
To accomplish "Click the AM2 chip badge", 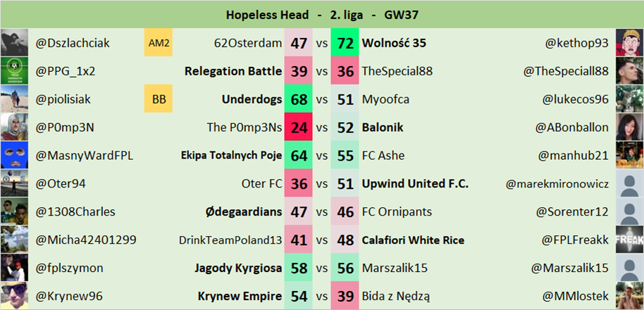I will [x=159, y=43].
